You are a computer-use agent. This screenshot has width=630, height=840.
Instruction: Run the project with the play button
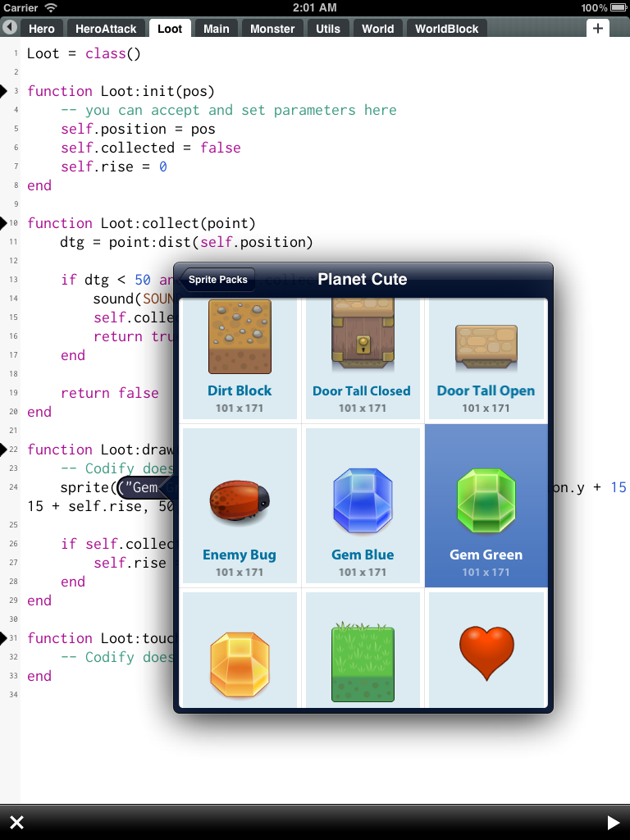pos(613,822)
